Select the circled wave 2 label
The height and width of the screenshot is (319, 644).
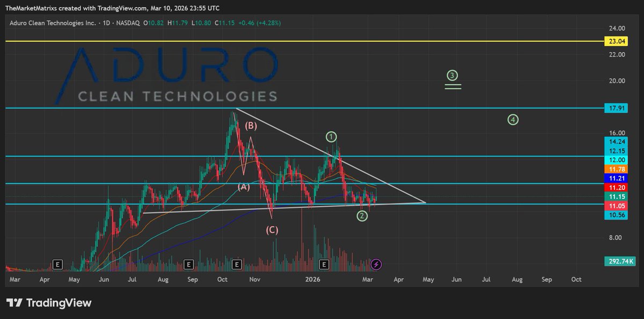click(x=362, y=216)
